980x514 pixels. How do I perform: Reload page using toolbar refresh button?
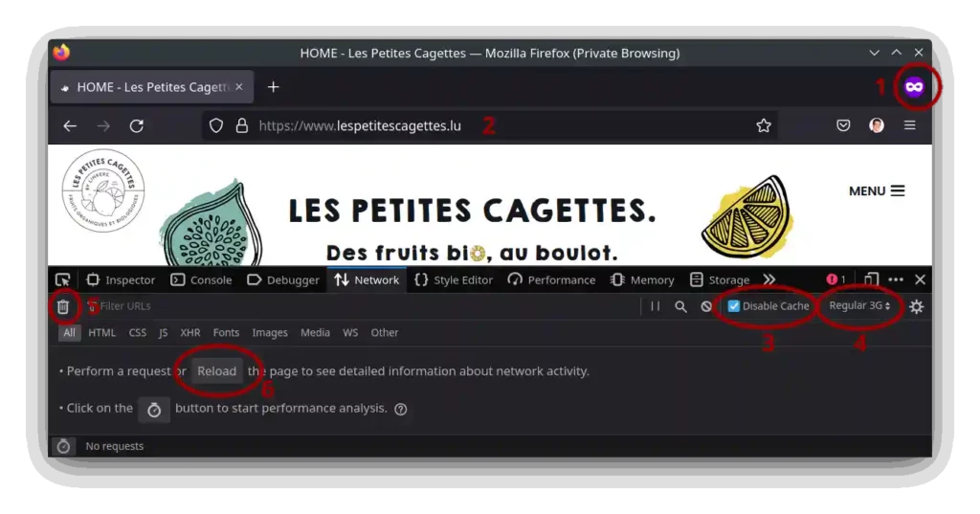coord(137,125)
